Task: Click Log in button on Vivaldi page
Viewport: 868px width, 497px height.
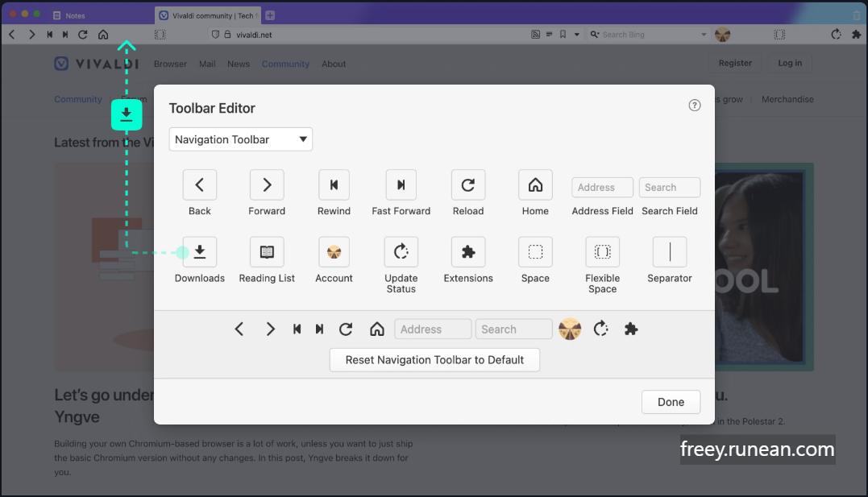Action: (790, 63)
